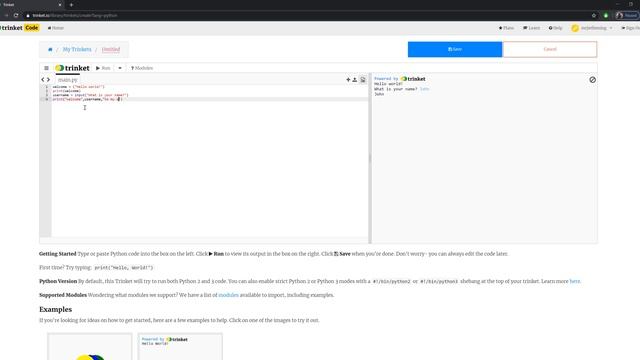
Task: Cancel editing the trinket
Action: [x=550, y=49]
